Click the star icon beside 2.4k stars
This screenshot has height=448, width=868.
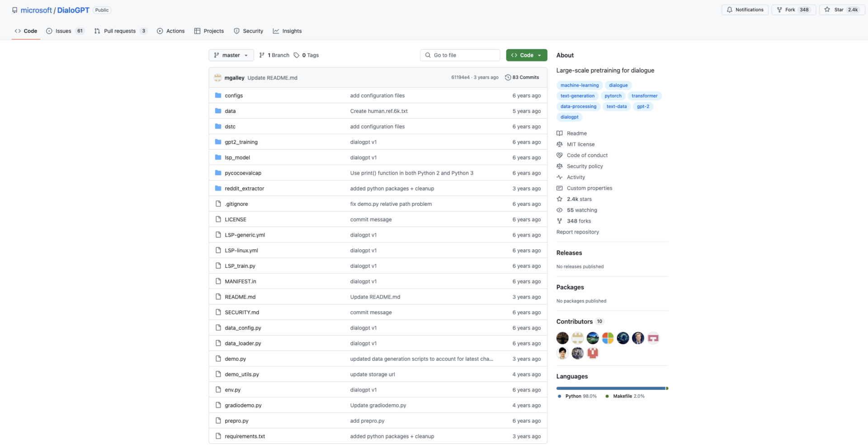pos(560,199)
